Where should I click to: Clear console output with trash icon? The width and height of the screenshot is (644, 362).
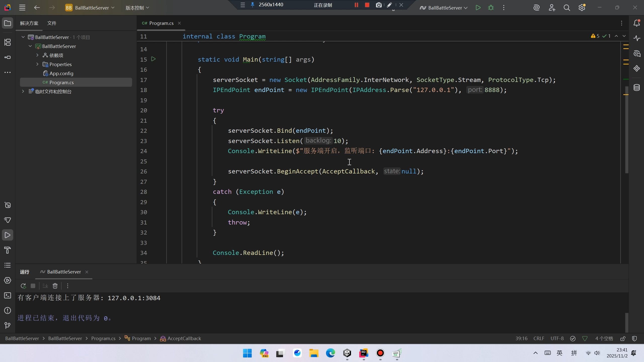55,286
